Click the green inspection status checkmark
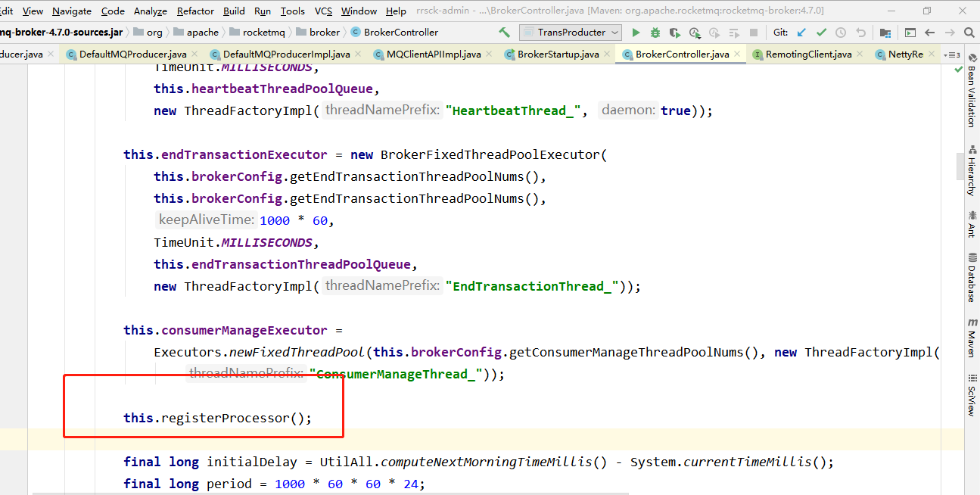 [959, 69]
